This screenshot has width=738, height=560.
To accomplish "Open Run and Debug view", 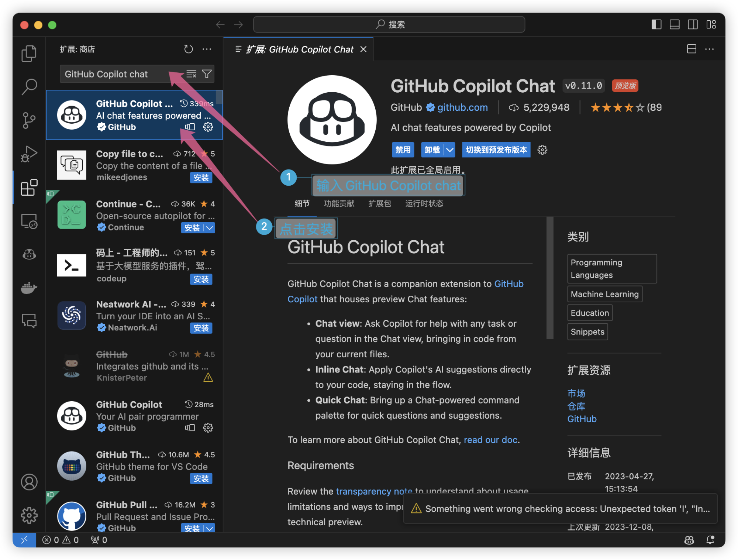I will pos(29,154).
